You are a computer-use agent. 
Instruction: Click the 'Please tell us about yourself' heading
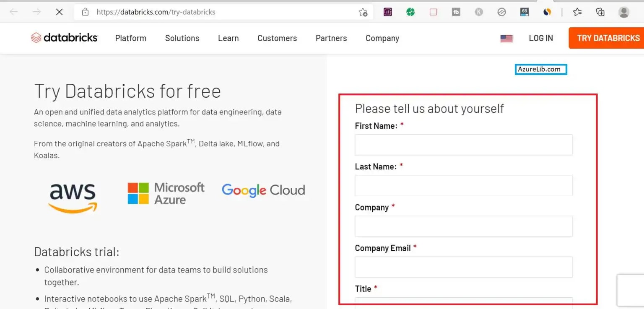(429, 109)
